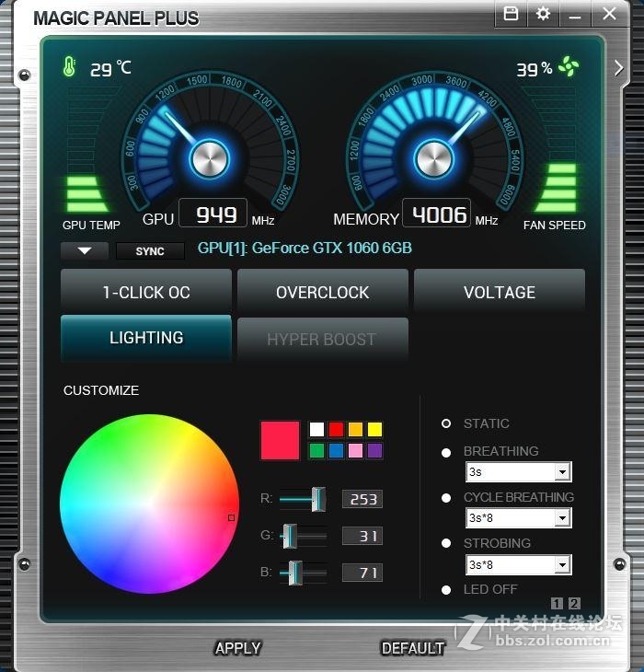Image resolution: width=644 pixels, height=672 pixels.
Task: Click the disabled HYPER BOOST tab
Action: click(x=322, y=339)
